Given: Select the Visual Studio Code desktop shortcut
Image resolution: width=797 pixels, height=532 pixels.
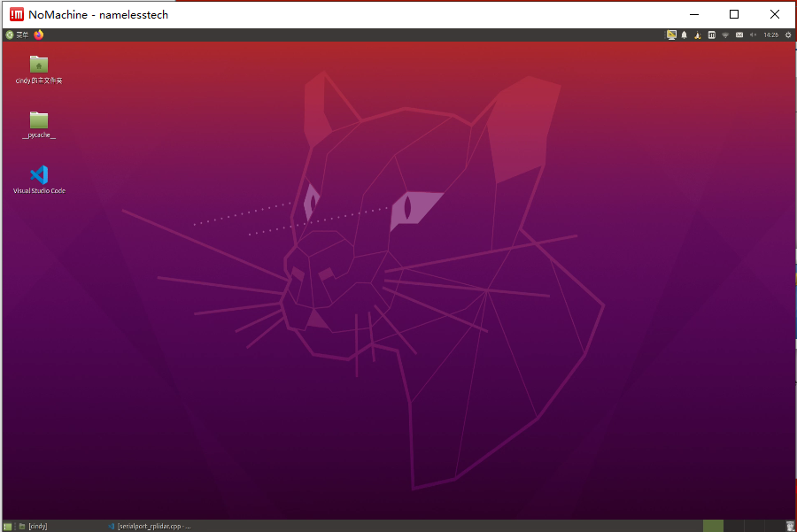Looking at the screenshot, I should (39, 180).
